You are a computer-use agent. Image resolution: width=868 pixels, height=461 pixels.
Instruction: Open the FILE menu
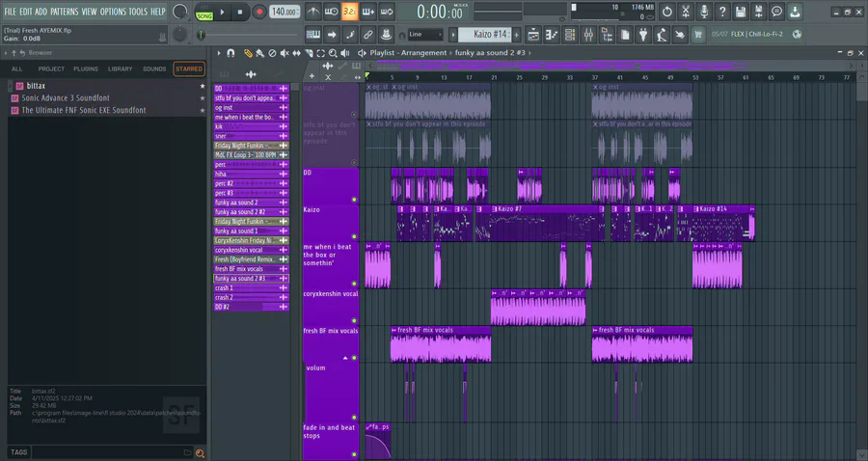[x=10, y=11]
